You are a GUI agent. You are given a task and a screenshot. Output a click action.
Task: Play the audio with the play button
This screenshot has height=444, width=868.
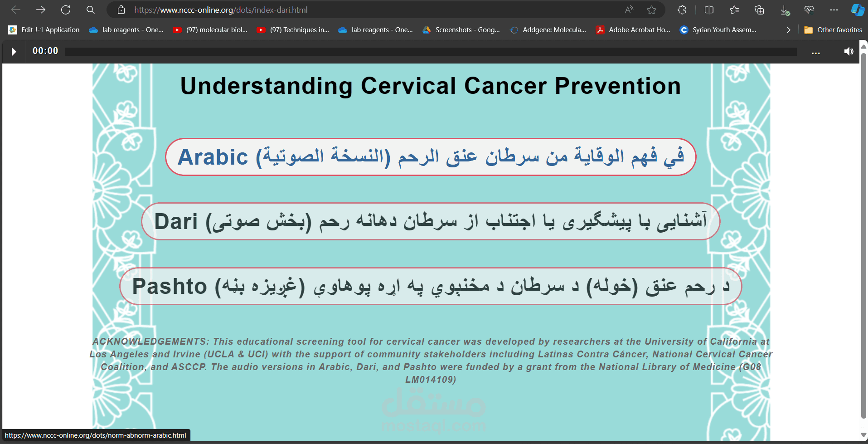pos(14,51)
